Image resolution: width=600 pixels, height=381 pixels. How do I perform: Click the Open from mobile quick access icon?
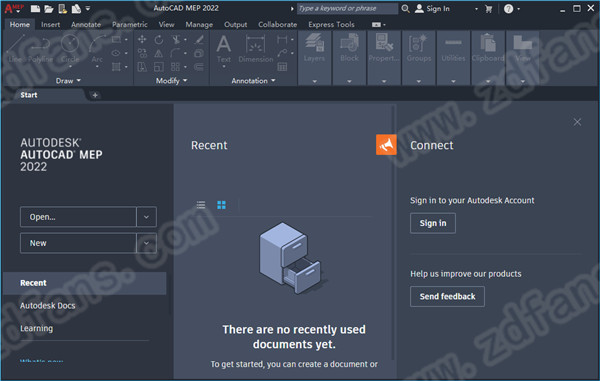click(63, 8)
